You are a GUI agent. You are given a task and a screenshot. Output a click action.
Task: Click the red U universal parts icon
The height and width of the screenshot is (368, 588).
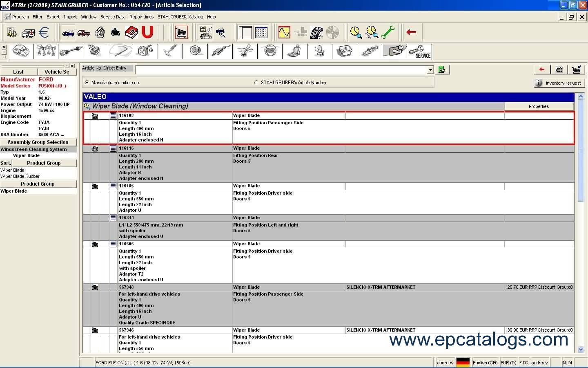(x=147, y=32)
